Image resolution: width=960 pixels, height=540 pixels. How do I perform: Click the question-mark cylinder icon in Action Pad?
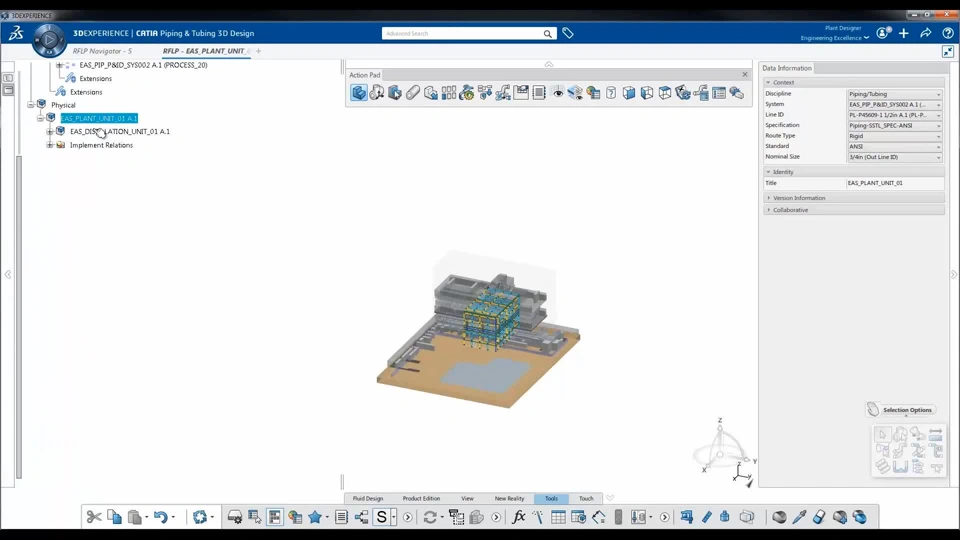point(611,92)
